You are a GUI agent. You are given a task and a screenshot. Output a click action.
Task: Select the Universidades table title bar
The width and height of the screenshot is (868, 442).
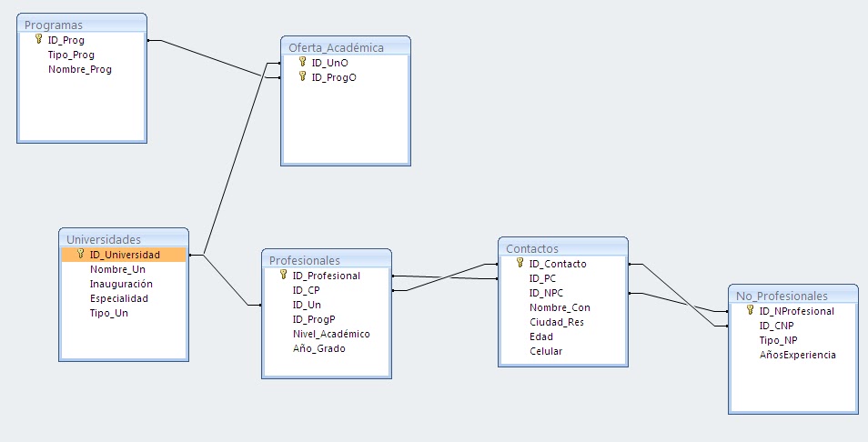pos(124,239)
